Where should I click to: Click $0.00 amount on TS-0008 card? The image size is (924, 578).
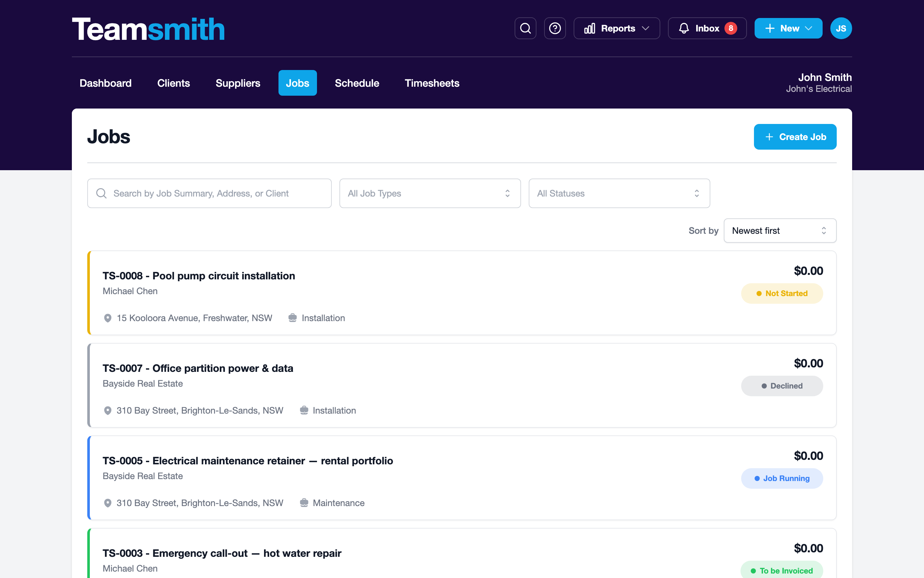[x=808, y=271]
